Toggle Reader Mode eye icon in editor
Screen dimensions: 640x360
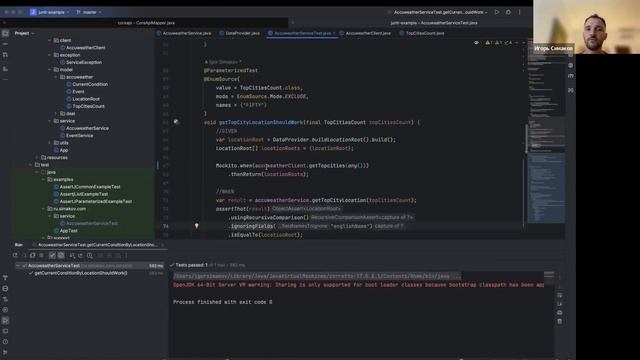point(476,42)
